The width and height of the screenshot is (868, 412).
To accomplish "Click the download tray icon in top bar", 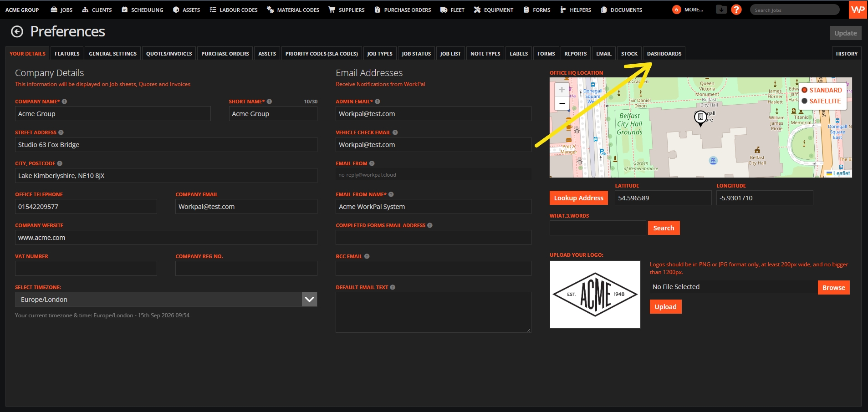I will (721, 9).
